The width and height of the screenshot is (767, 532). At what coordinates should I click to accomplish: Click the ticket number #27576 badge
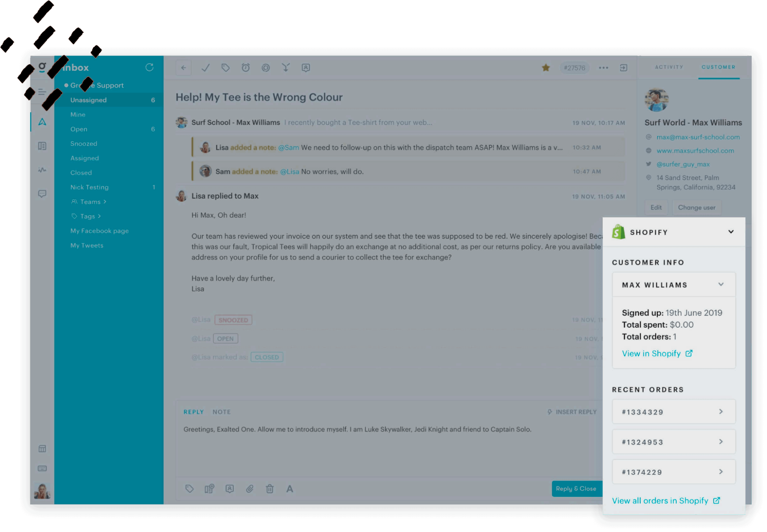click(x=574, y=68)
